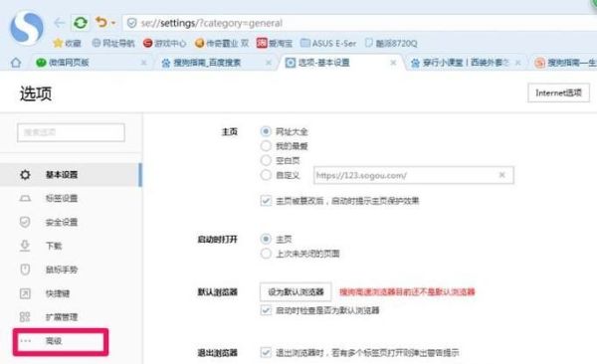Select 上次未关闭的页面 on startup
597x364 pixels.
pos(266,254)
